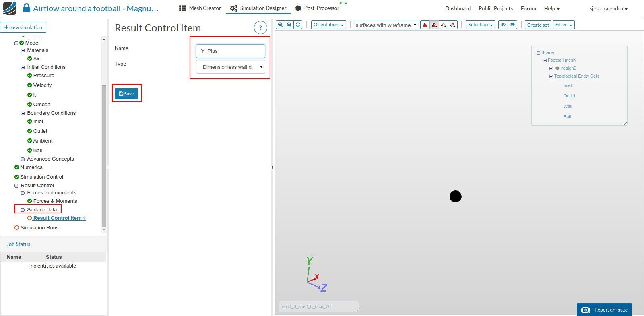This screenshot has height=316, width=644.
Task: Collapse the Forces and moments node
Action: pos(23,193)
